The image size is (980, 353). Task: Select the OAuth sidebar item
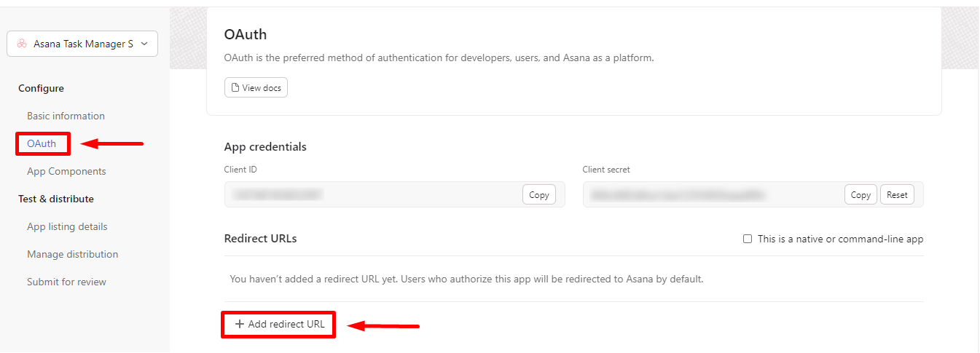(42, 143)
